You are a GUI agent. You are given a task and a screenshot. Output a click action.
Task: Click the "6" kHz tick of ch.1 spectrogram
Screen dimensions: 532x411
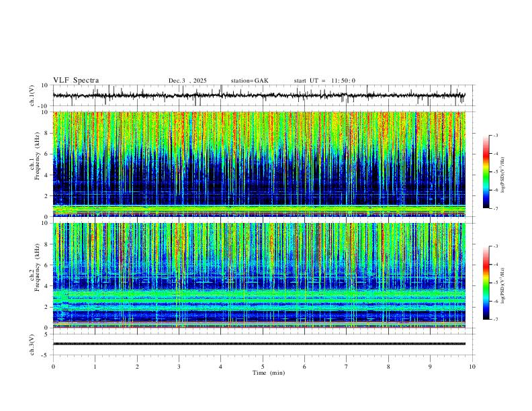(46, 154)
